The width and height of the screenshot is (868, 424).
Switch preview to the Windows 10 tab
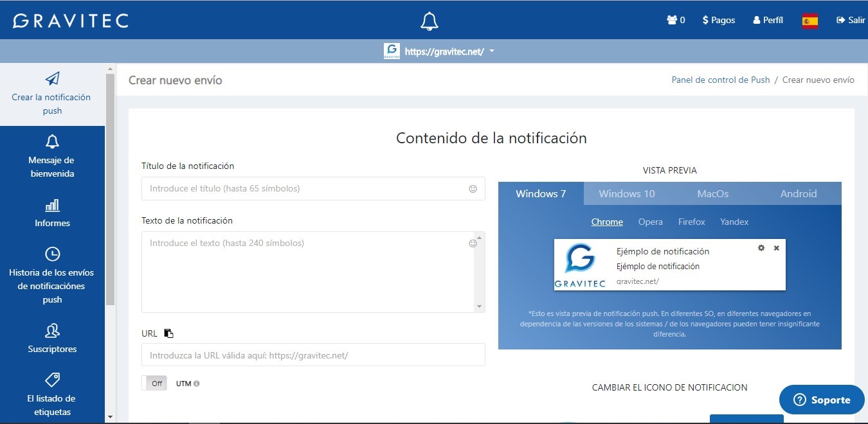(627, 193)
